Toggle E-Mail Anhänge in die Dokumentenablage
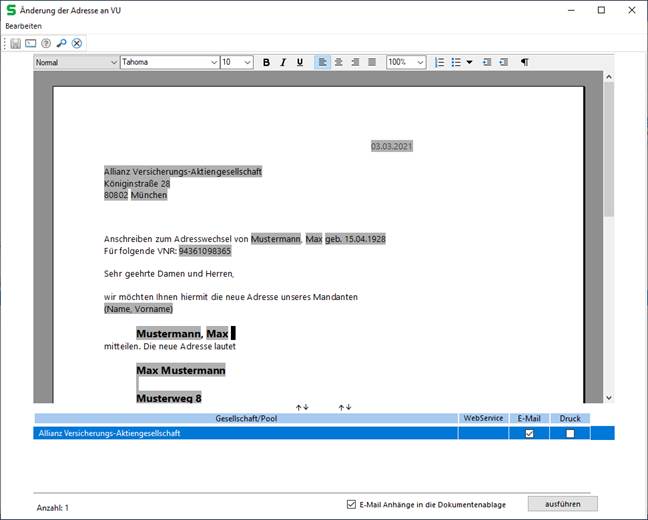 350,504
